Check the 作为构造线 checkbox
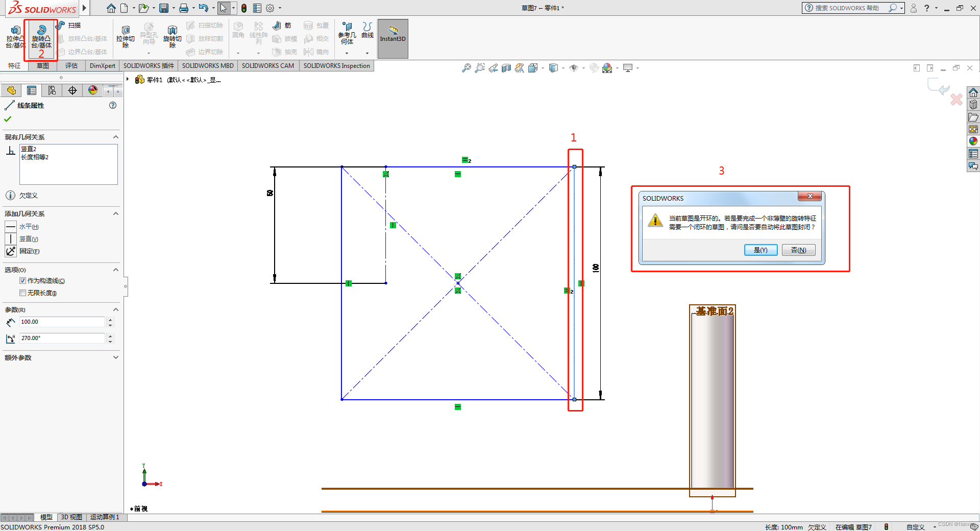Screen dimensions: 980x531 click(22, 281)
